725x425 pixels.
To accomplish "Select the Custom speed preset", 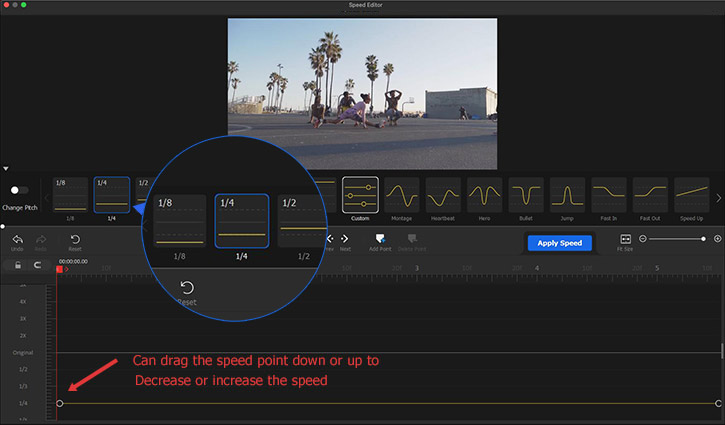I will tap(360, 194).
